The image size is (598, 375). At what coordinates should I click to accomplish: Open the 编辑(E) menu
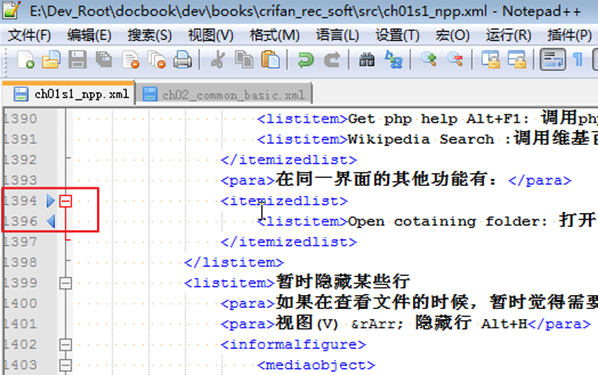(x=89, y=35)
